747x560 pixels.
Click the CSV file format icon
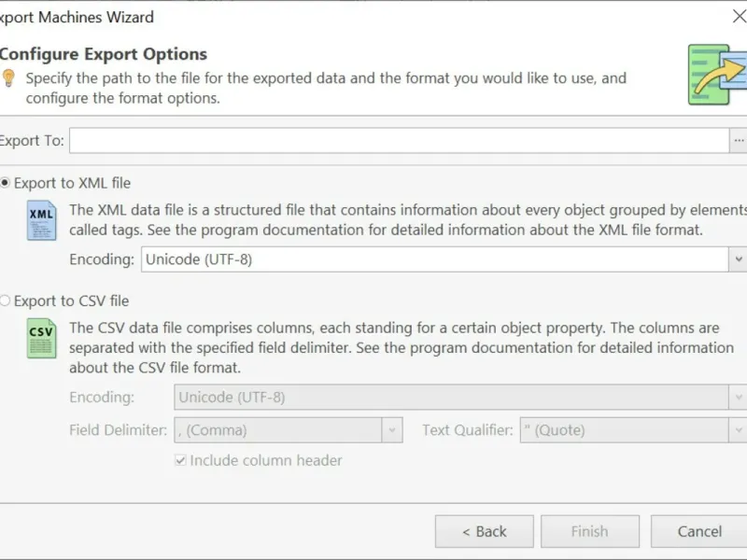41,337
